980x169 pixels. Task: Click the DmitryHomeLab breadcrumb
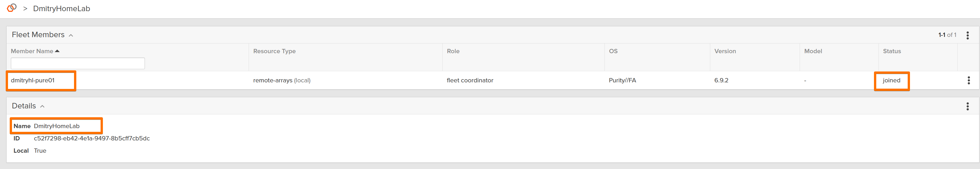(x=61, y=9)
